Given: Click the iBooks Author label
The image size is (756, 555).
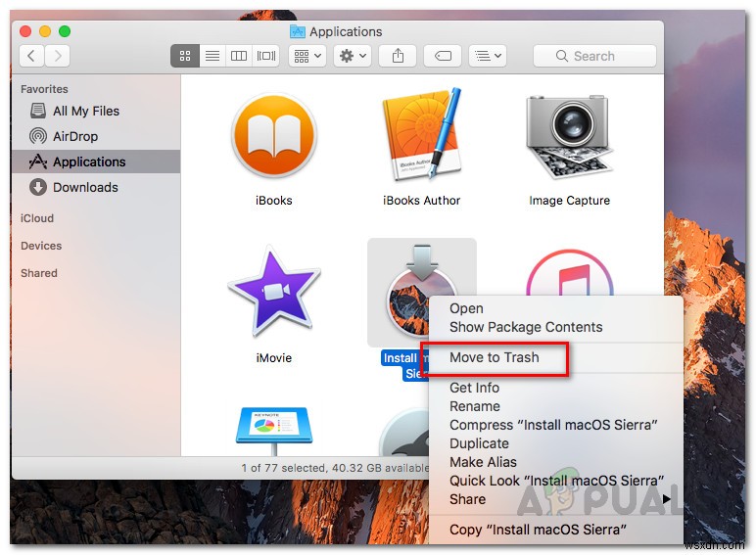Looking at the screenshot, I should [422, 201].
